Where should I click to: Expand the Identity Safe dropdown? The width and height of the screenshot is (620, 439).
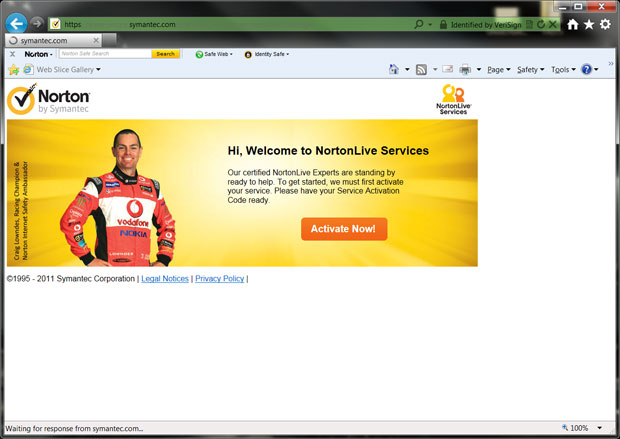tap(287, 54)
